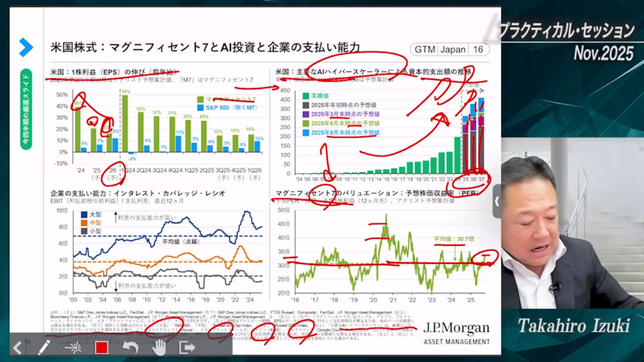This screenshot has height=362, width=644.
Task: Click the Takahiro Izuki name caption
Action: [574, 326]
